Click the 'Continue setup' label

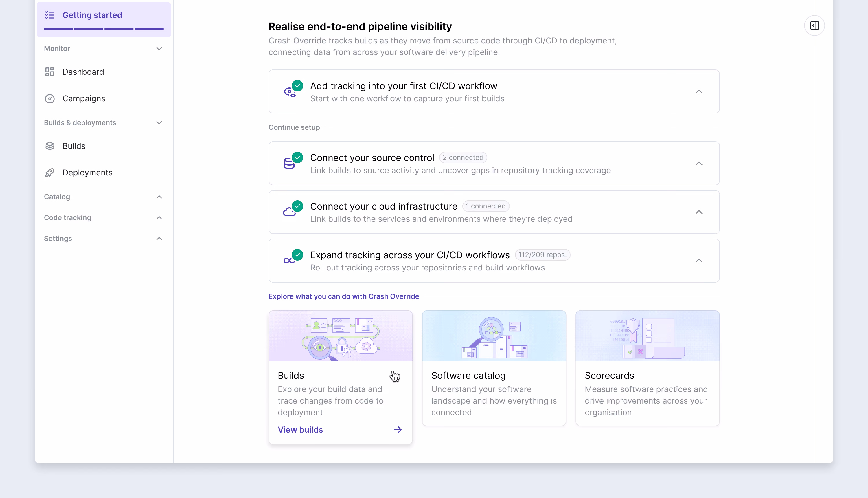[294, 127]
